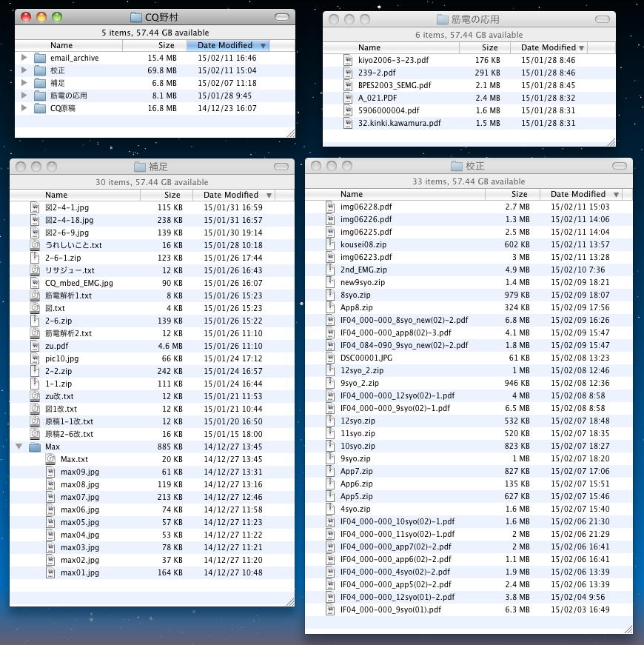Click the zu.pdf file icon

pos(35,346)
